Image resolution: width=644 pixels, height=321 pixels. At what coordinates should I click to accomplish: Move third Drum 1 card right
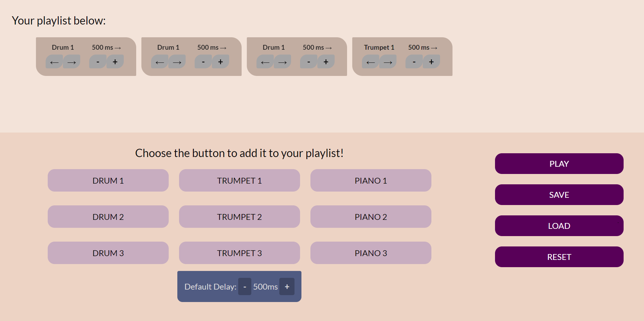(282, 62)
